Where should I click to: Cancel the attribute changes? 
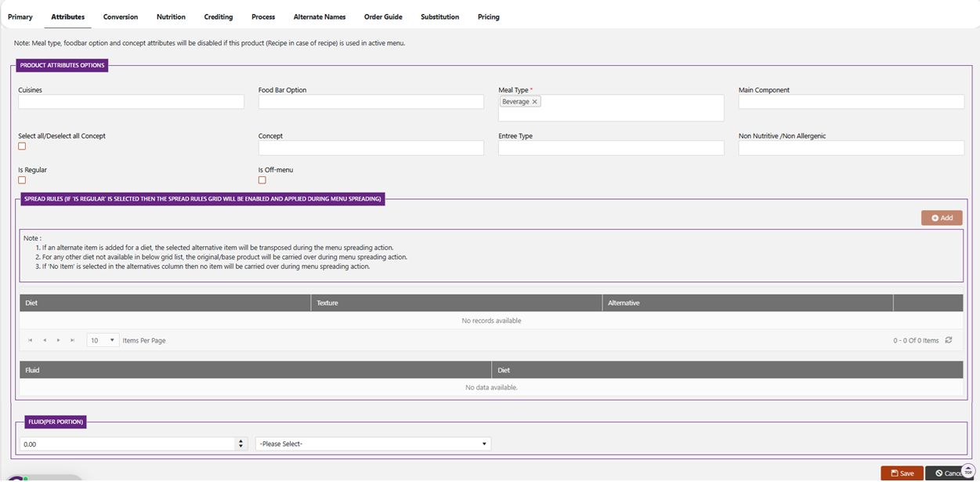946,473
